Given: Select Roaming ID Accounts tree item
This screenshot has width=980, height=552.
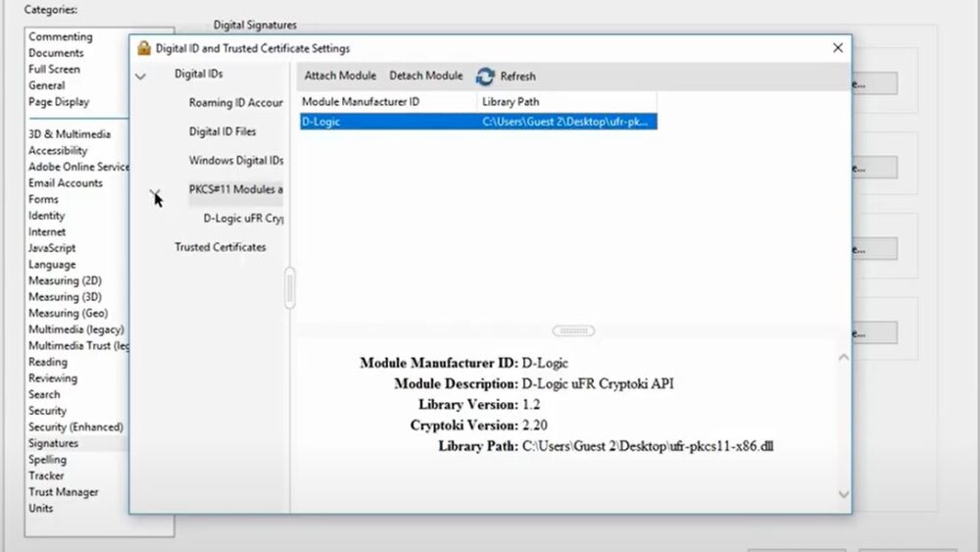Looking at the screenshot, I should (x=235, y=103).
